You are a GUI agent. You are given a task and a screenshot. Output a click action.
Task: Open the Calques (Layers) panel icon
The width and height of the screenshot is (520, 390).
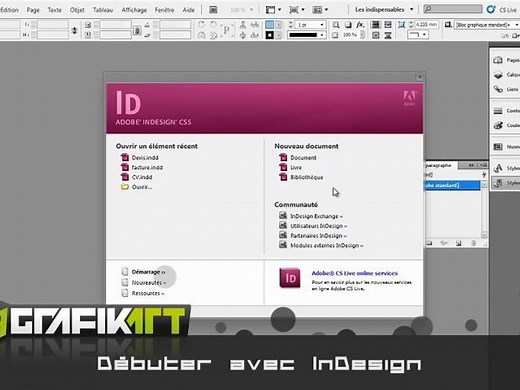click(x=498, y=75)
